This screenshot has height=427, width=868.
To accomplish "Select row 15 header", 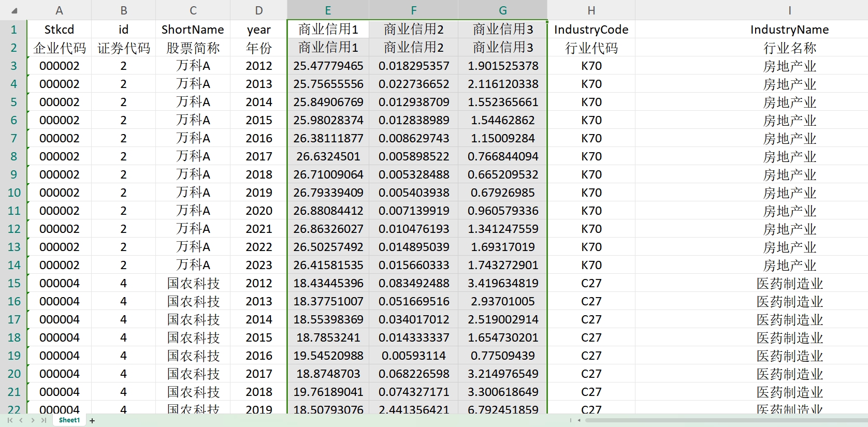I will 13,283.
